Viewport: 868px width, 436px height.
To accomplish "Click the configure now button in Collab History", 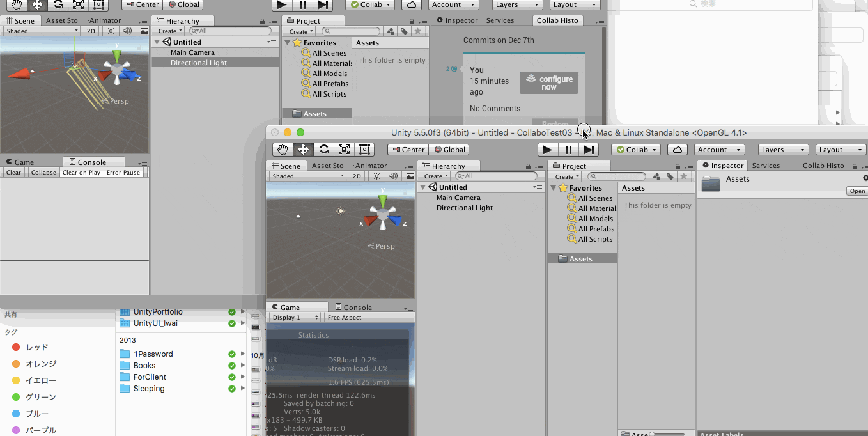I will [x=548, y=82].
